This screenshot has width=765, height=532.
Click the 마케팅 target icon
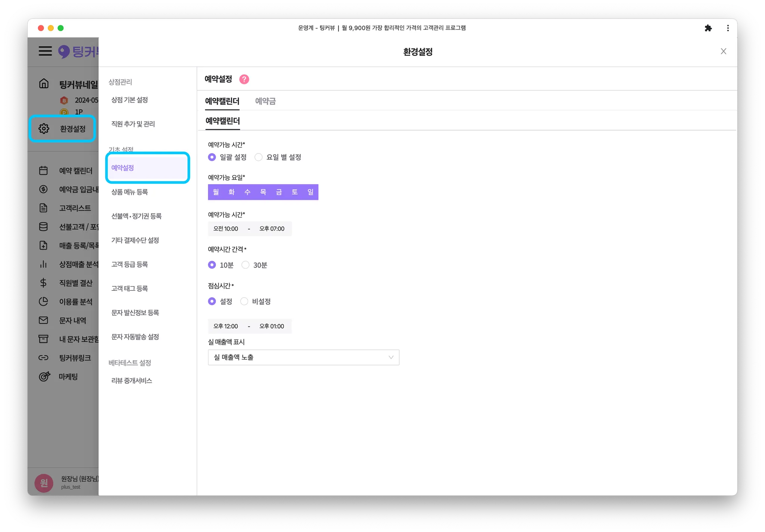click(44, 376)
